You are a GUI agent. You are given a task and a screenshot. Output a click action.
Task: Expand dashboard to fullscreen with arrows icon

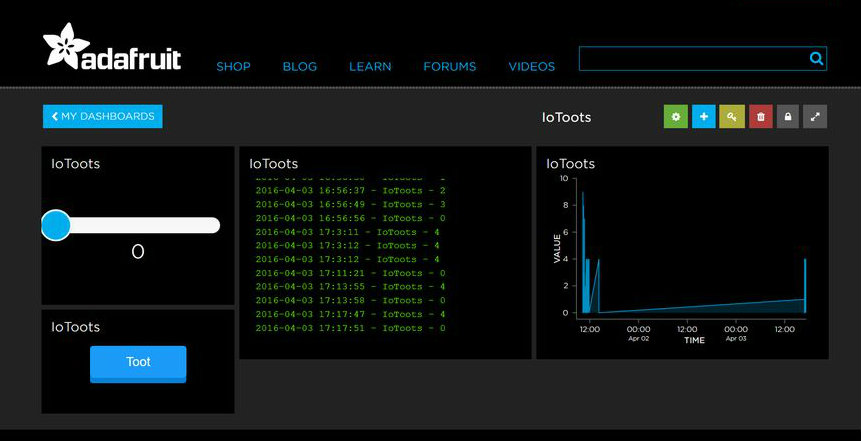pyautogui.click(x=815, y=116)
